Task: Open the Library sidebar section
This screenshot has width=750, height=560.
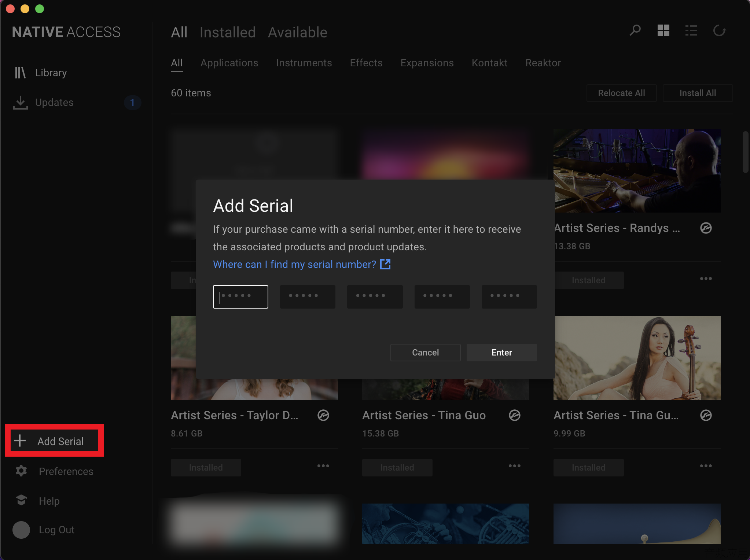Action: (x=40, y=73)
